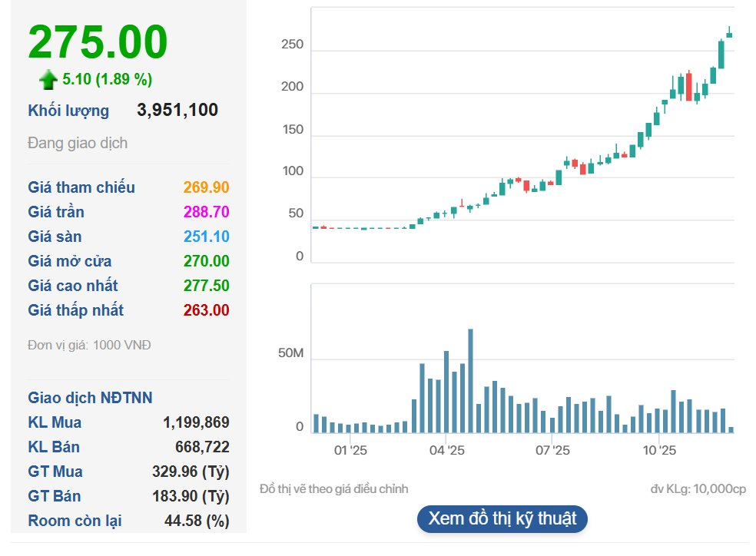Select the 01 '25 time axis label
Screen dimensions: 756x556
(x=350, y=450)
